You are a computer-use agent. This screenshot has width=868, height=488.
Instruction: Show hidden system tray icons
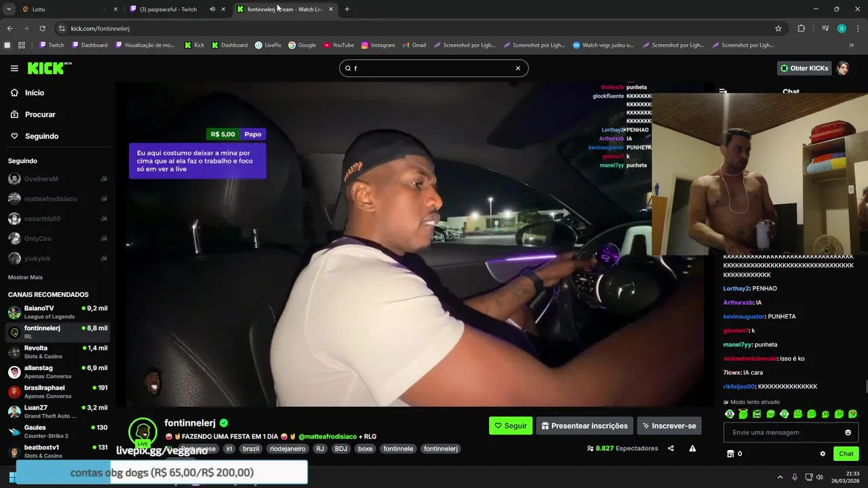point(780,477)
